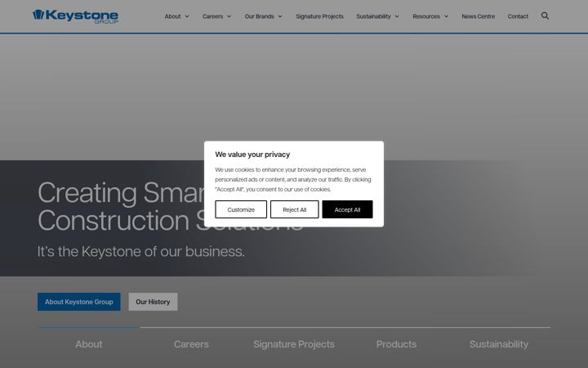588x368 pixels.
Task: Expand the Careers menu chevron
Action: [x=229, y=16]
